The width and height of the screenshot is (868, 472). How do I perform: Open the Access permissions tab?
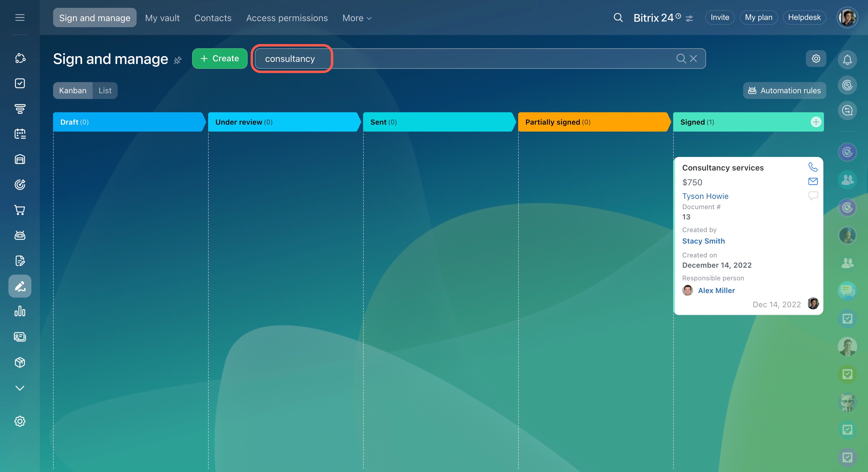coord(287,18)
